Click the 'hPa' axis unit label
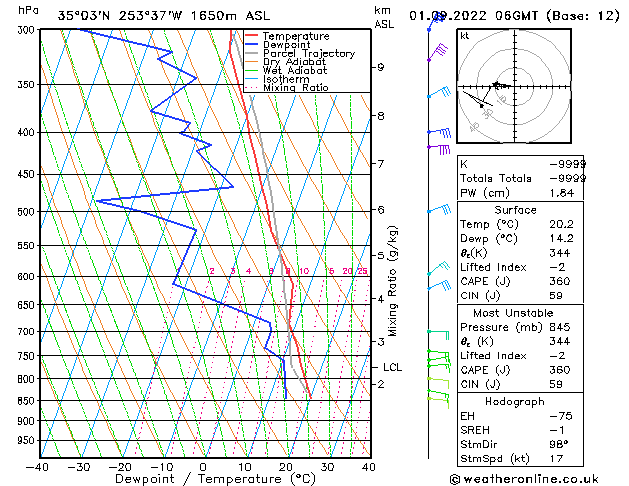 click(x=28, y=10)
